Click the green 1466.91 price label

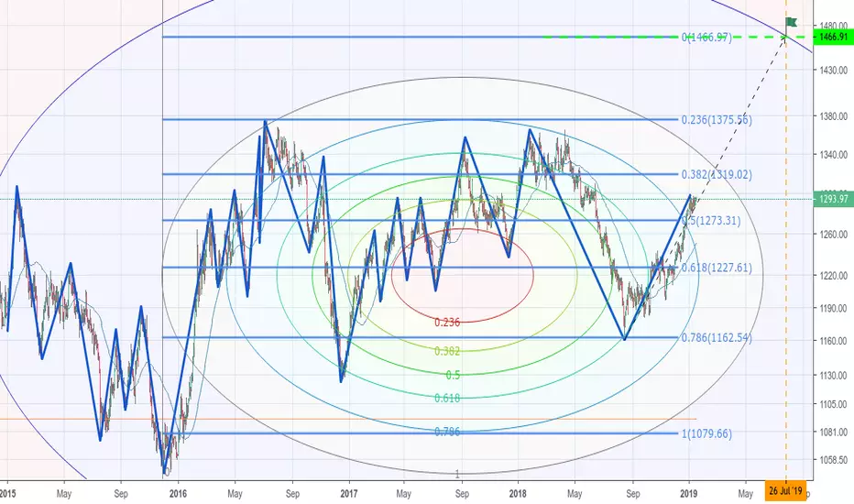[x=833, y=37]
